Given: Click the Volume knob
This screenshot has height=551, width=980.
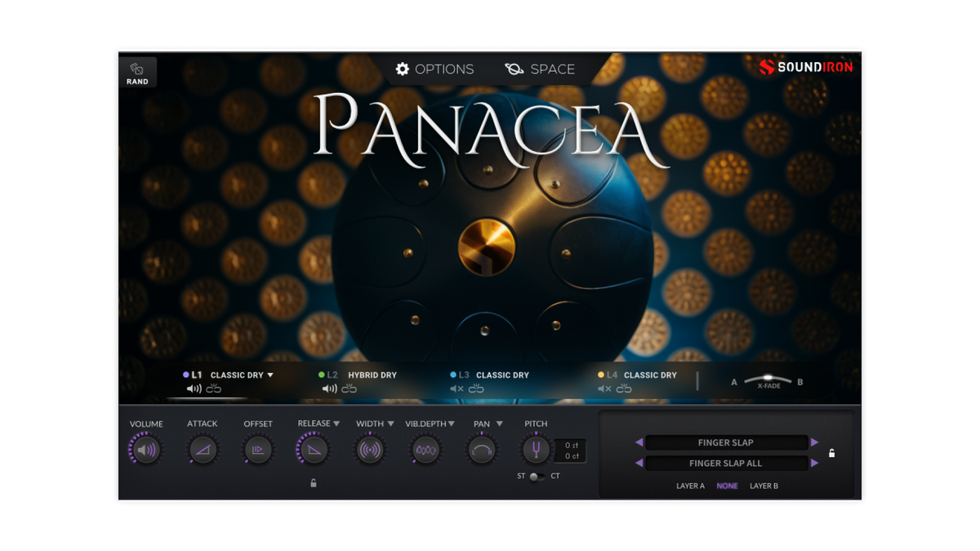Looking at the screenshot, I should pos(146,450).
